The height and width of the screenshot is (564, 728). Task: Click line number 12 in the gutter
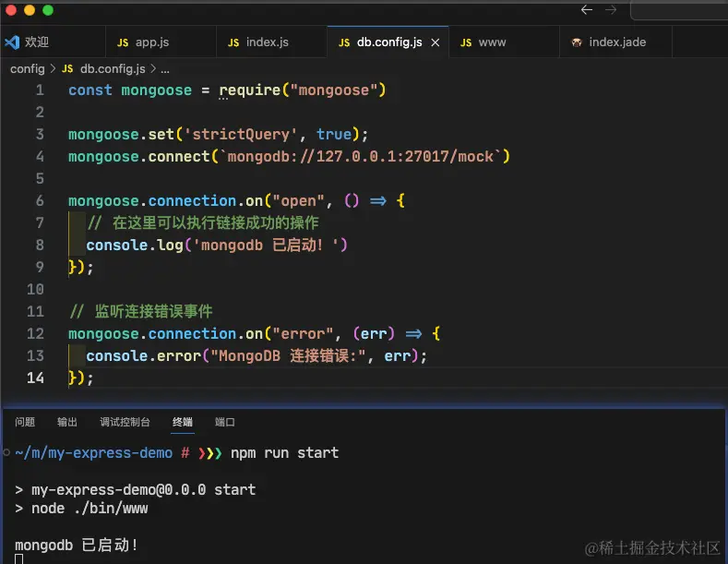pos(35,333)
